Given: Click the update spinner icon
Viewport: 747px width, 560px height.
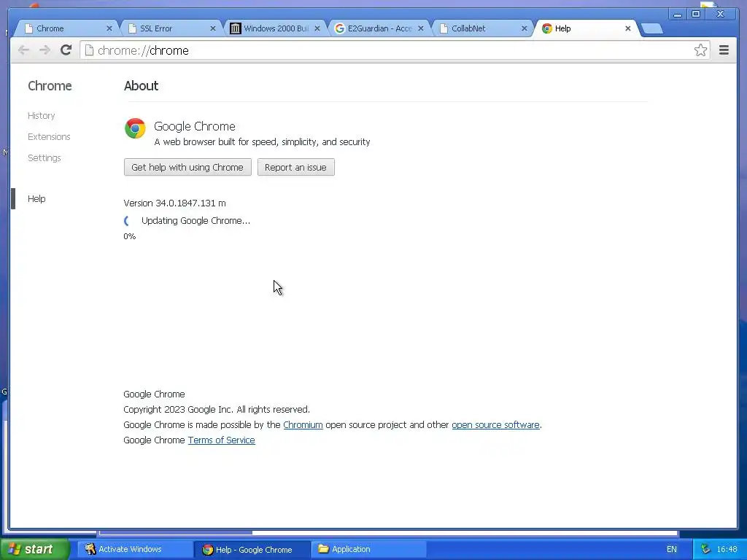Looking at the screenshot, I should [x=127, y=220].
